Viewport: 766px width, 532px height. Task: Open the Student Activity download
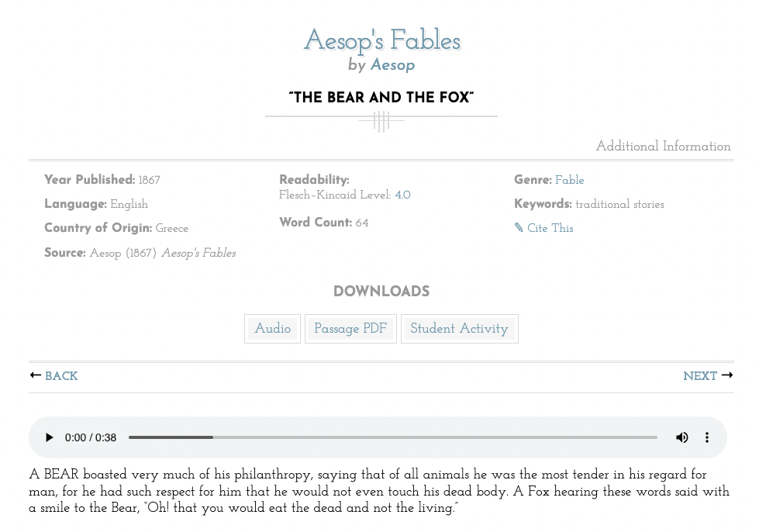459,329
